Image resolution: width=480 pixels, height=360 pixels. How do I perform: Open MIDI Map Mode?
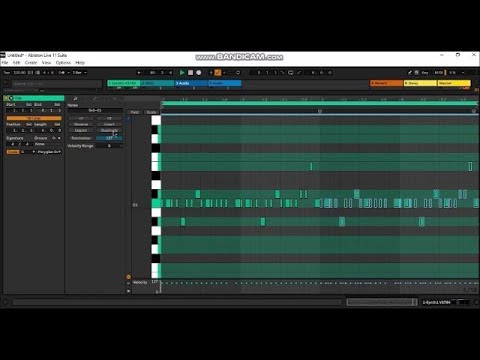click(x=438, y=72)
